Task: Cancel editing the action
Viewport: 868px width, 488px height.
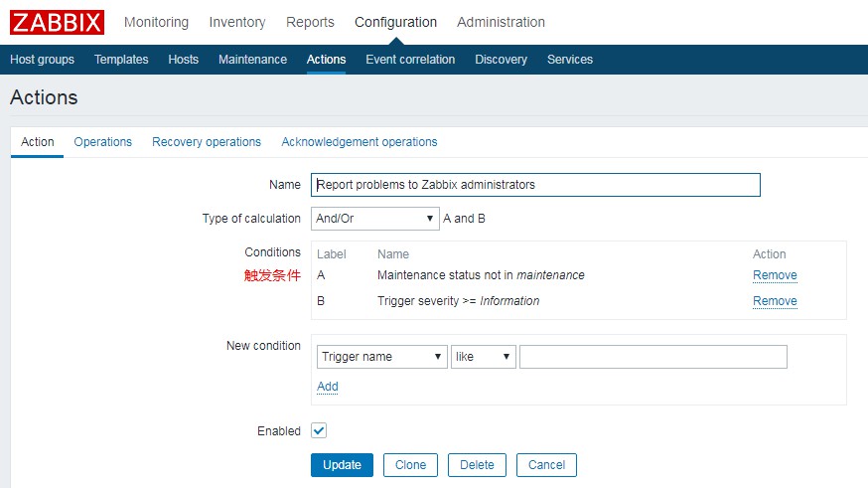Action: [x=546, y=465]
